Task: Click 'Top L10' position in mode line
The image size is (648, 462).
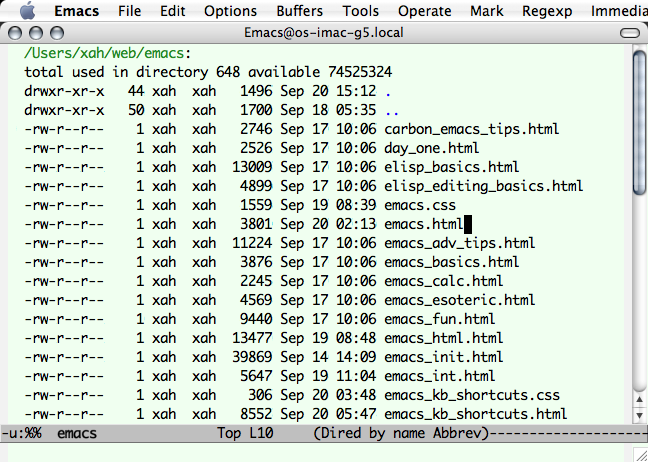Action: (245, 433)
